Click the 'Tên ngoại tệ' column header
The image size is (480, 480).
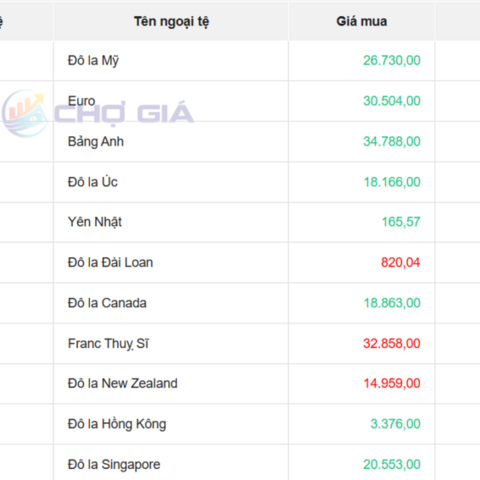point(171,22)
